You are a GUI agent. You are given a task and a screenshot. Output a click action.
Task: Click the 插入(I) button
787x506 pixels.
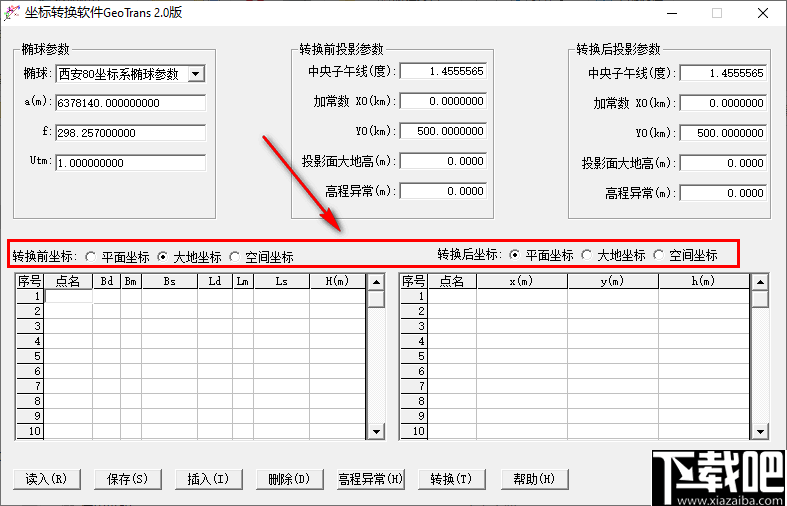(208, 479)
